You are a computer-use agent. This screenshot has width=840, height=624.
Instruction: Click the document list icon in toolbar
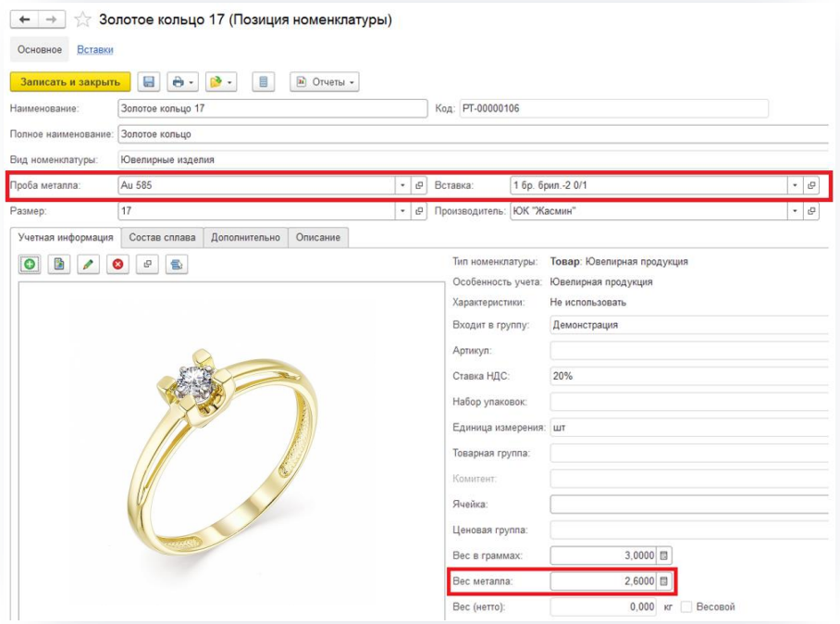tap(263, 82)
